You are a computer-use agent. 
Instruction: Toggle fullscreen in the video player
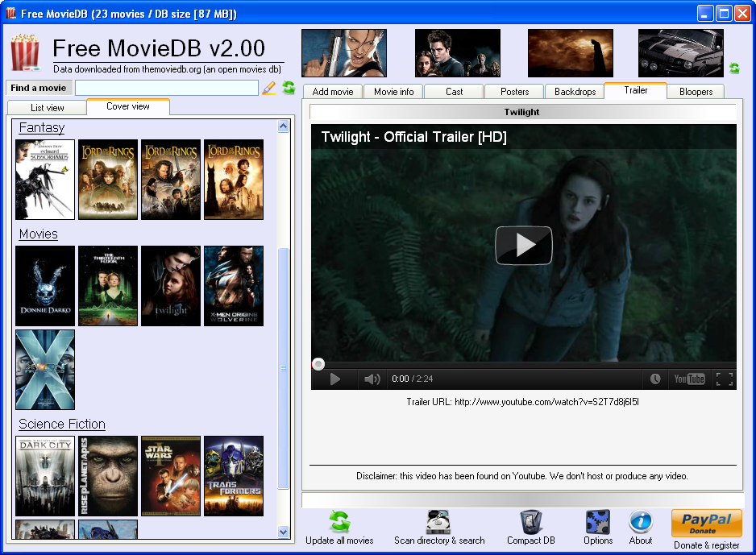(725, 379)
